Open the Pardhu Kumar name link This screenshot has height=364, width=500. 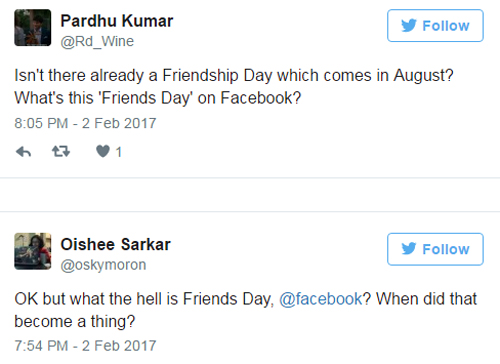click(x=117, y=21)
